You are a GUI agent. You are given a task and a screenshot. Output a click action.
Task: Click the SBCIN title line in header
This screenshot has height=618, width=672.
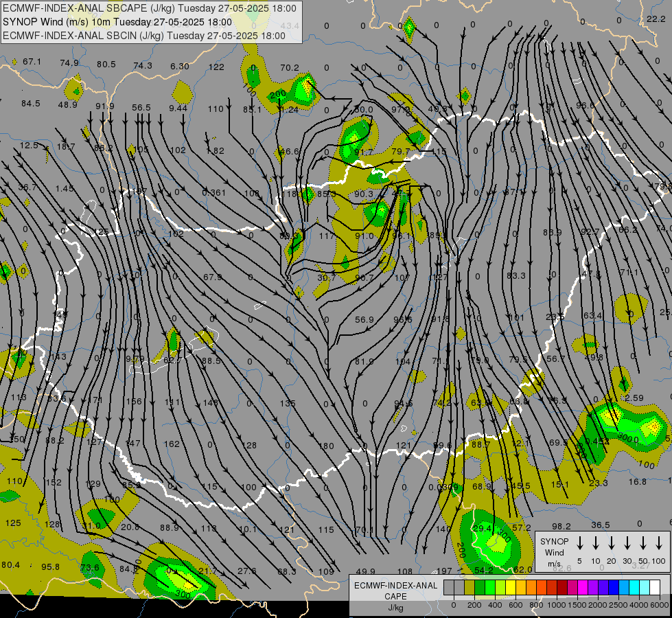[144, 36]
